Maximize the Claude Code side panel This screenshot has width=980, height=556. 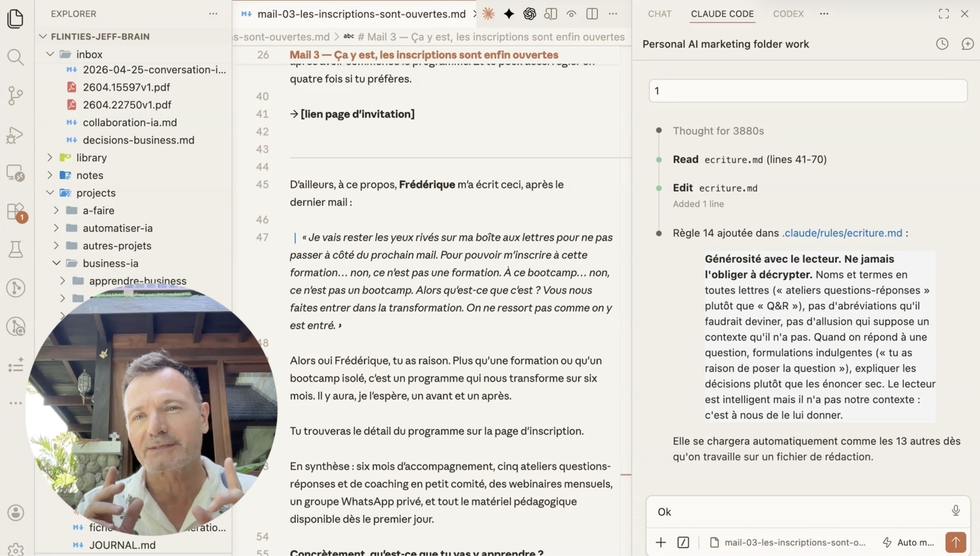944,14
